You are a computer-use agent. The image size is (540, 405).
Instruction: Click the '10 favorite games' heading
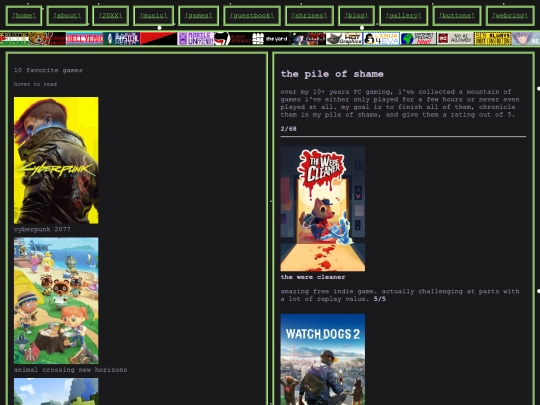(x=48, y=70)
